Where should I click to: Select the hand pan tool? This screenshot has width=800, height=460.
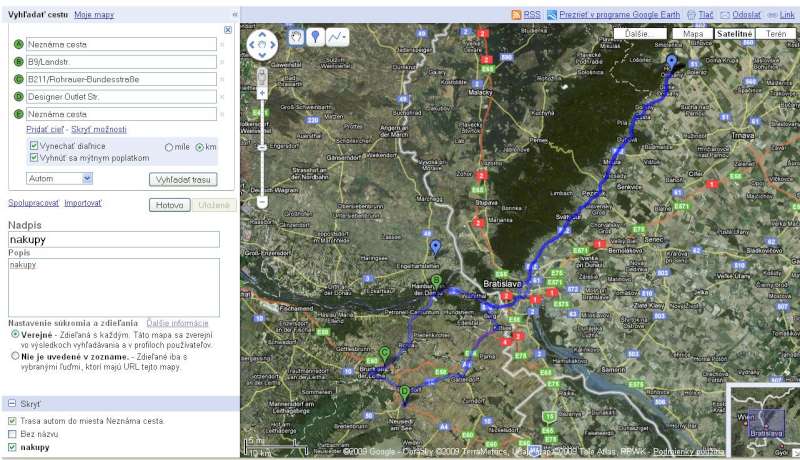click(x=297, y=36)
